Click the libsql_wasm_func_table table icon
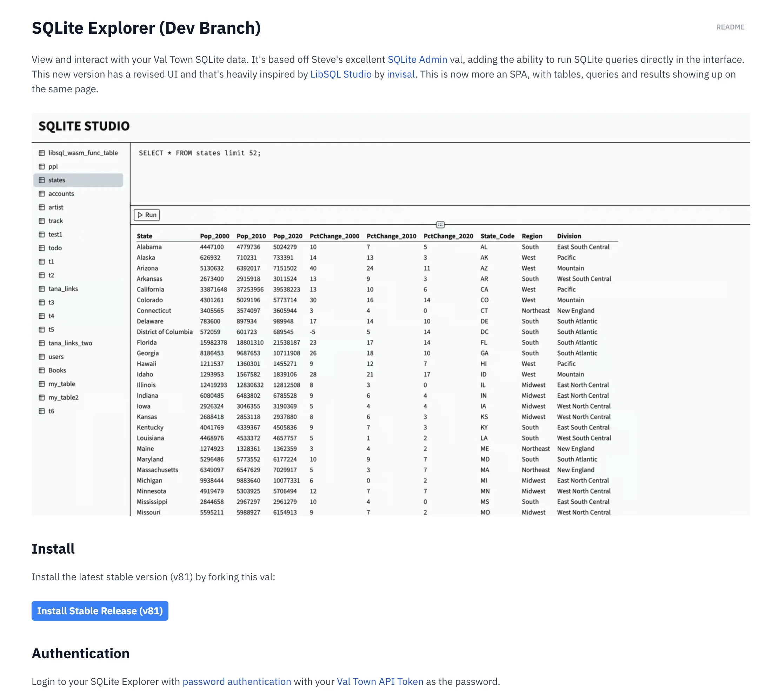The width and height of the screenshot is (772, 700). 42,152
